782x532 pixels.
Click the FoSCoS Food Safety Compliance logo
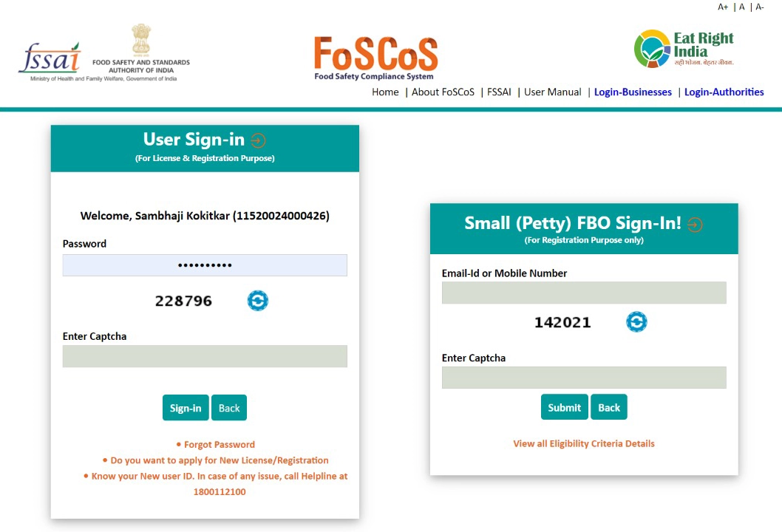pyautogui.click(x=375, y=58)
